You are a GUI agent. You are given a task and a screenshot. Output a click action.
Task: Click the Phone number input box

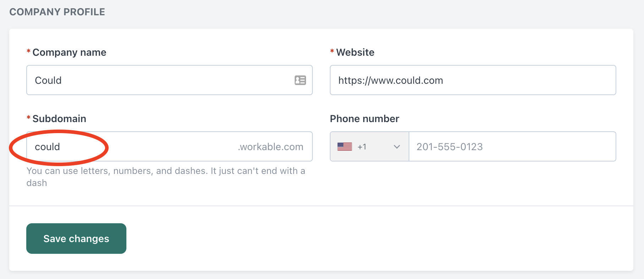click(x=512, y=147)
